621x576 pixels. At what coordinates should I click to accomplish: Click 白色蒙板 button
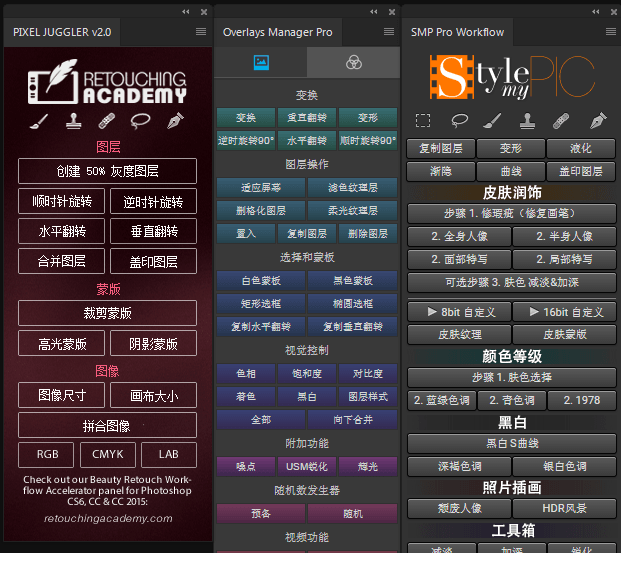[261, 281]
